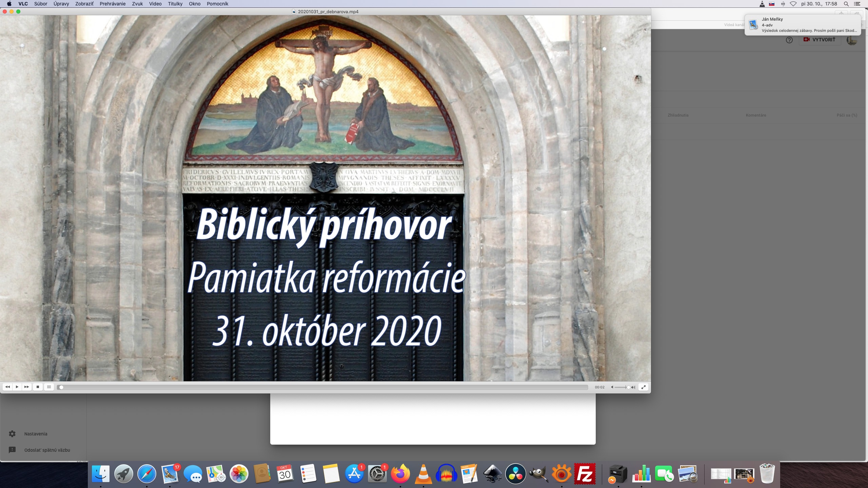Viewport: 868px width, 488px height.
Task: Open the Titulky menu
Action: [x=175, y=4]
